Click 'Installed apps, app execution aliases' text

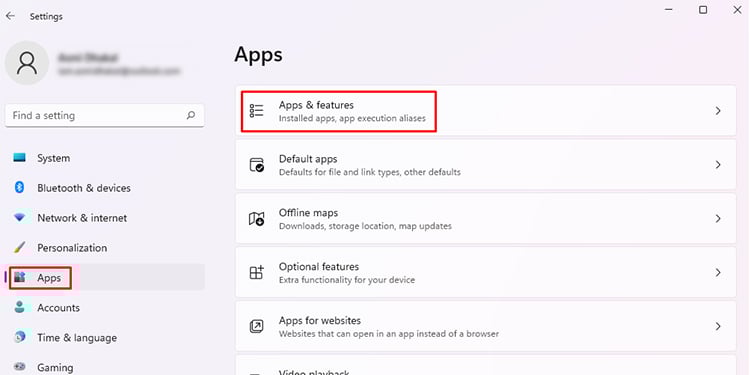coord(352,118)
